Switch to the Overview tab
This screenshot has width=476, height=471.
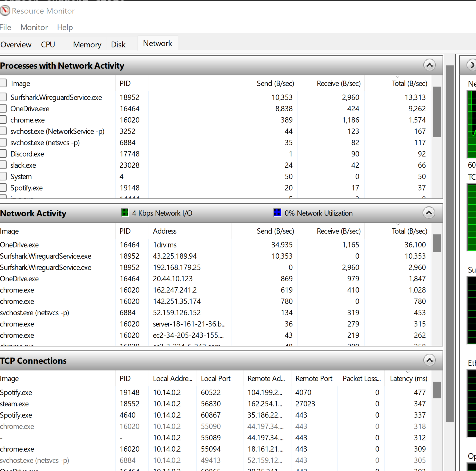tap(16, 44)
